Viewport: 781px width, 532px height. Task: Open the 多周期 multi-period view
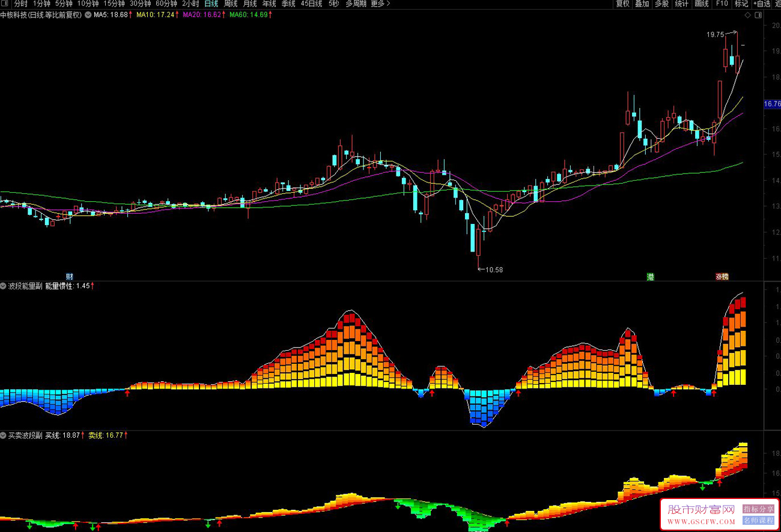356,4
